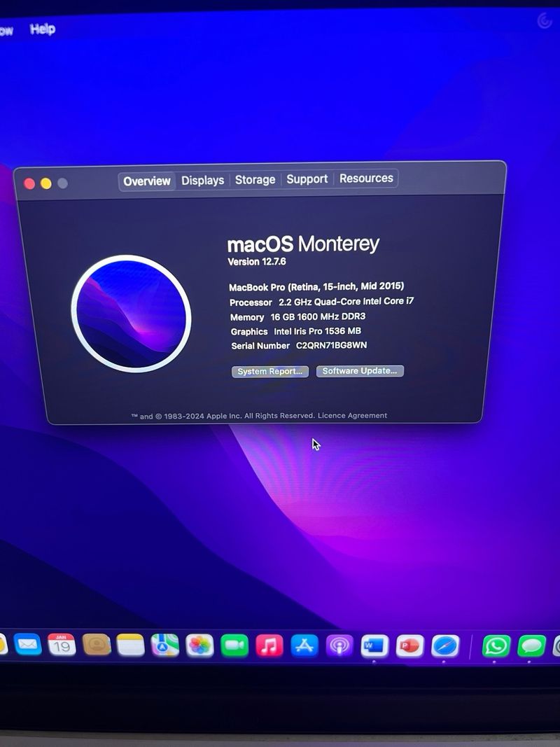Click the macOS Monterey title
The width and height of the screenshot is (560, 747).
[303, 244]
